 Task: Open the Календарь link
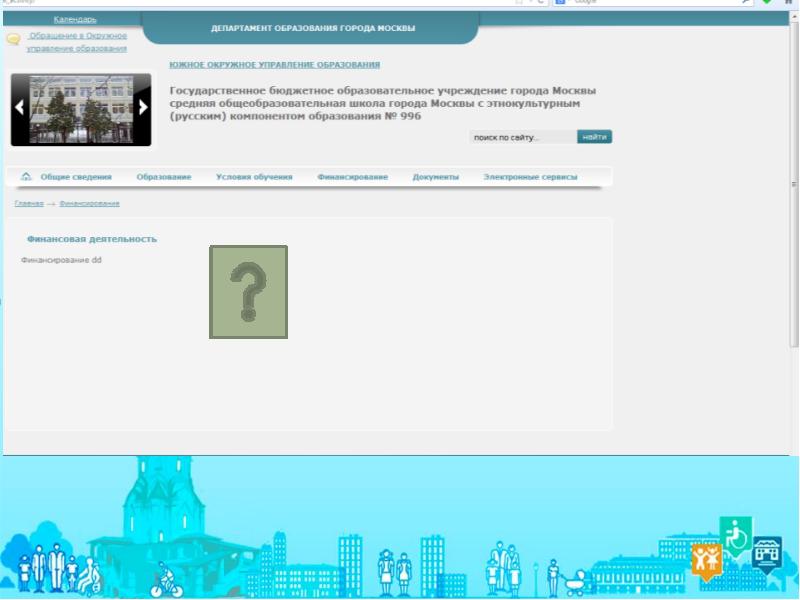point(75,20)
